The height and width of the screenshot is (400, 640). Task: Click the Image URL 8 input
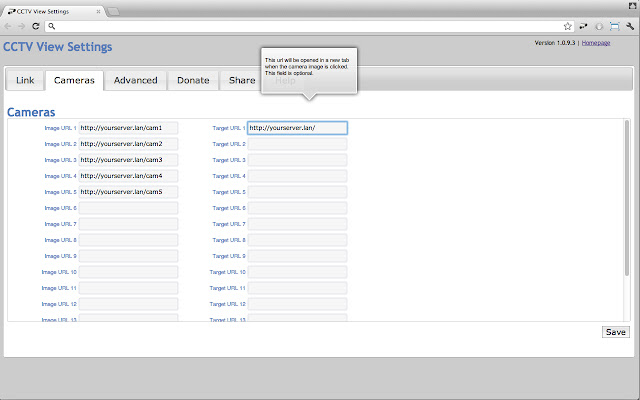click(x=128, y=240)
